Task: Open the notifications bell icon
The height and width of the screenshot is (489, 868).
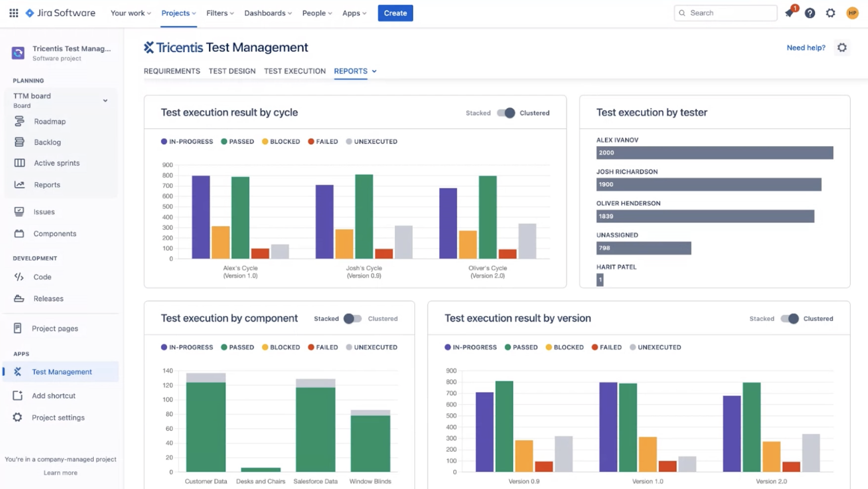Action: pos(790,13)
